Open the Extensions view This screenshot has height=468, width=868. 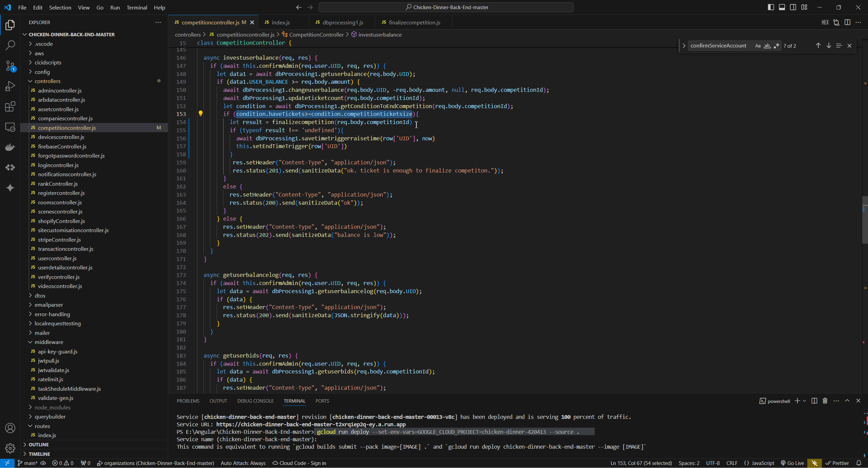(x=10, y=106)
